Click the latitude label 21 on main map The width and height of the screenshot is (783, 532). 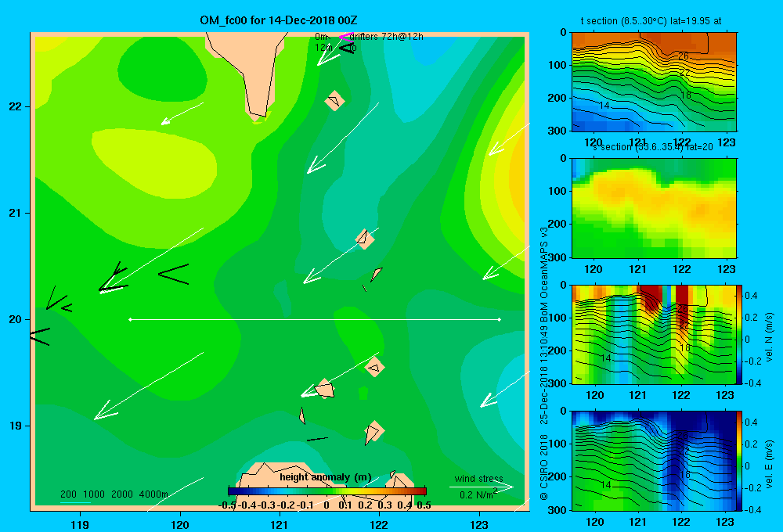click(x=16, y=213)
